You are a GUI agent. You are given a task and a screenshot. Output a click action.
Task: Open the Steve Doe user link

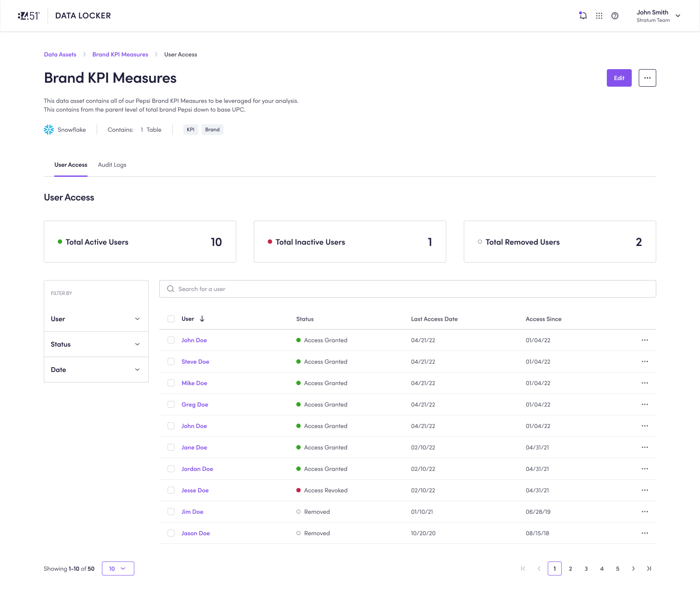pos(196,361)
